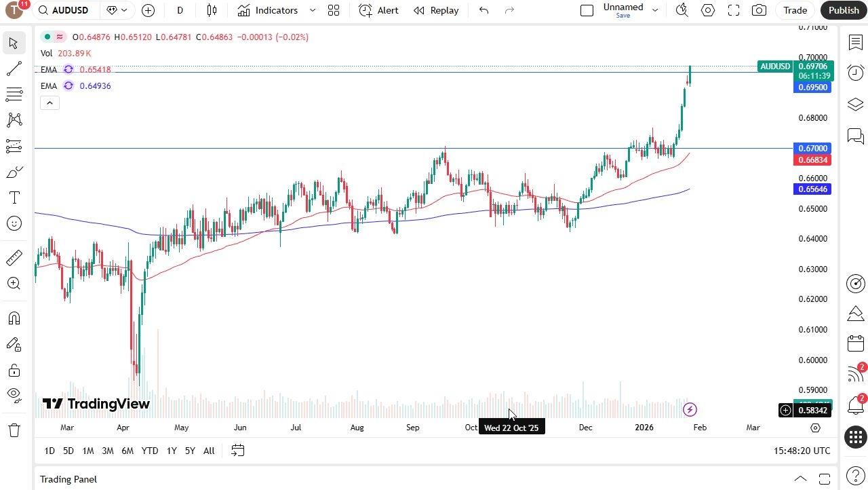Select the brush drawing tool
The height and width of the screenshot is (490, 868).
(x=14, y=172)
